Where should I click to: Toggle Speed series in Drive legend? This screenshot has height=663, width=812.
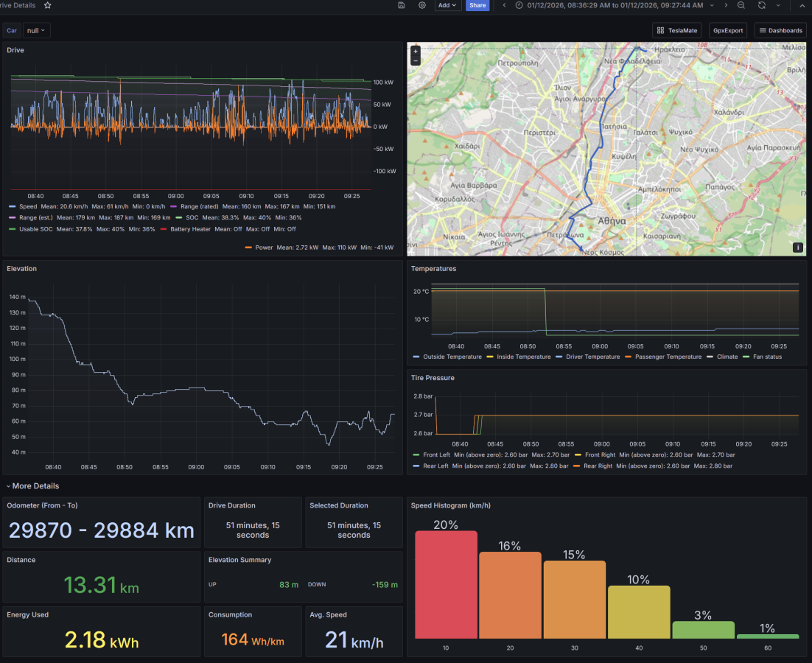29,207
